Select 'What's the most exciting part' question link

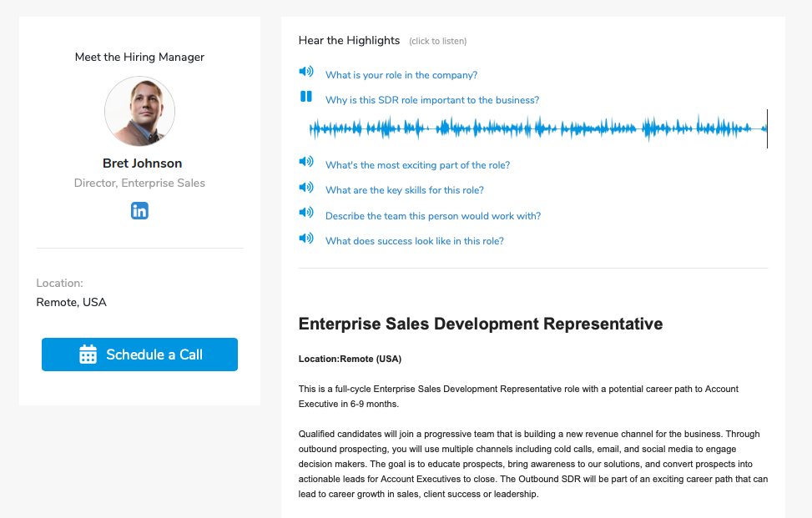(x=417, y=165)
